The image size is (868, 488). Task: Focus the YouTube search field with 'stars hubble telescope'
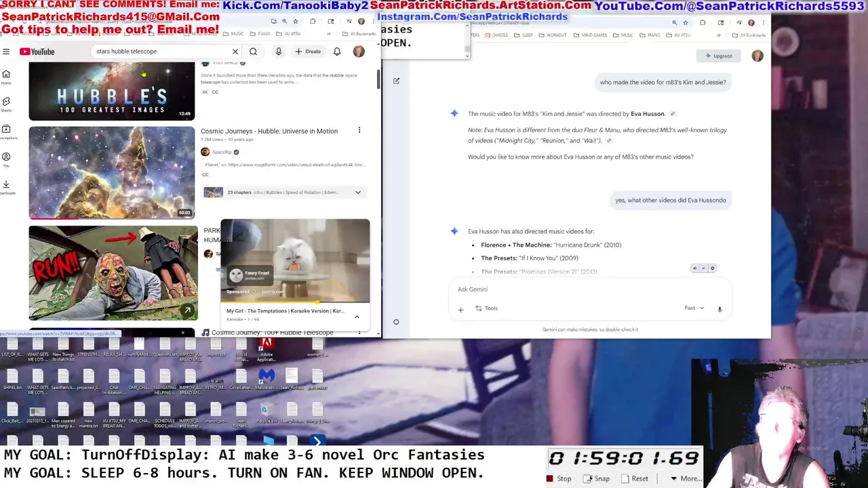(161, 52)
